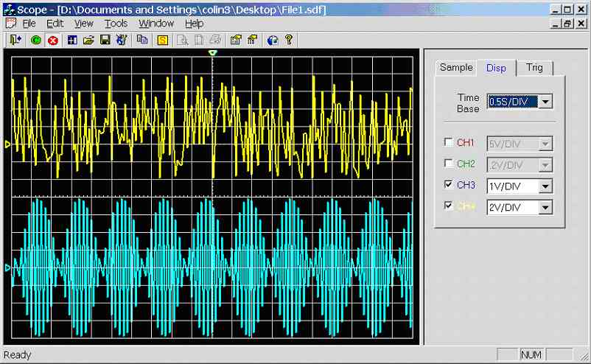This screenshot has width=591, height=364.
Task: Enable the CH1 channel checkbox
Action: point(449,143)
